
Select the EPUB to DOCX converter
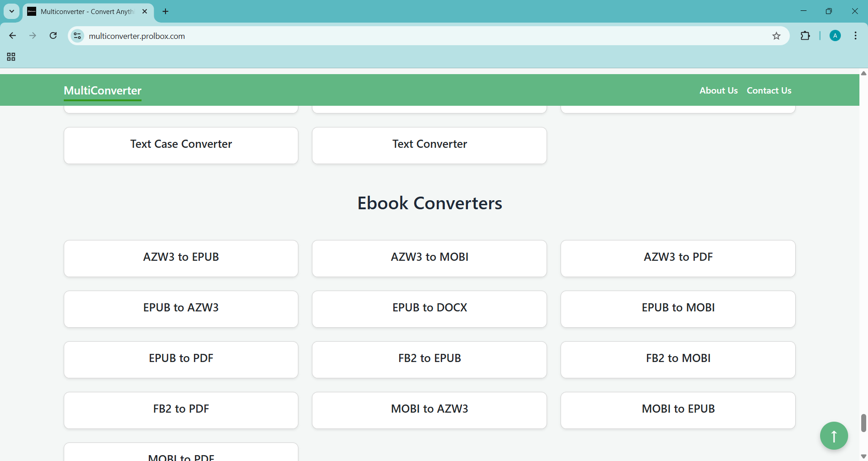point(429,309)
